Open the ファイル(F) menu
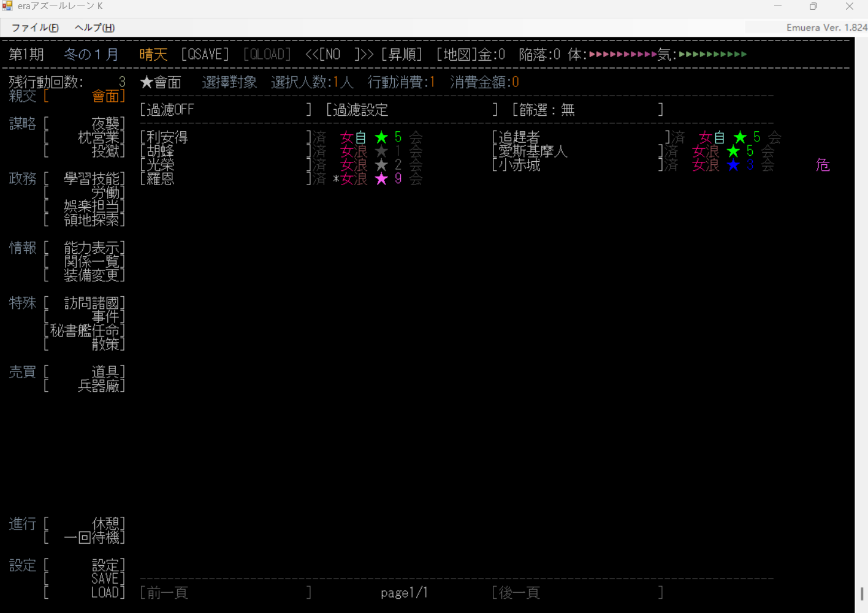The height and width of the screenshot is (613, 868). [x=35, y=28]
